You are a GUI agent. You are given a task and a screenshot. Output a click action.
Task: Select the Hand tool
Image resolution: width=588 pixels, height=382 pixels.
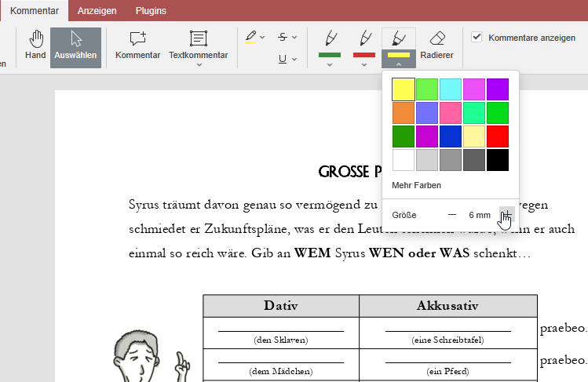(x=35, y=45)
